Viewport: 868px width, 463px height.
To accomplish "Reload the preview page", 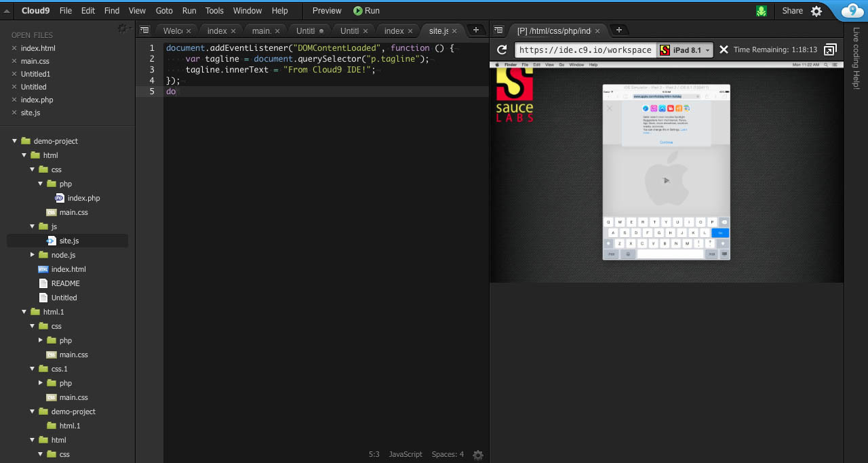I will (502, 49).
